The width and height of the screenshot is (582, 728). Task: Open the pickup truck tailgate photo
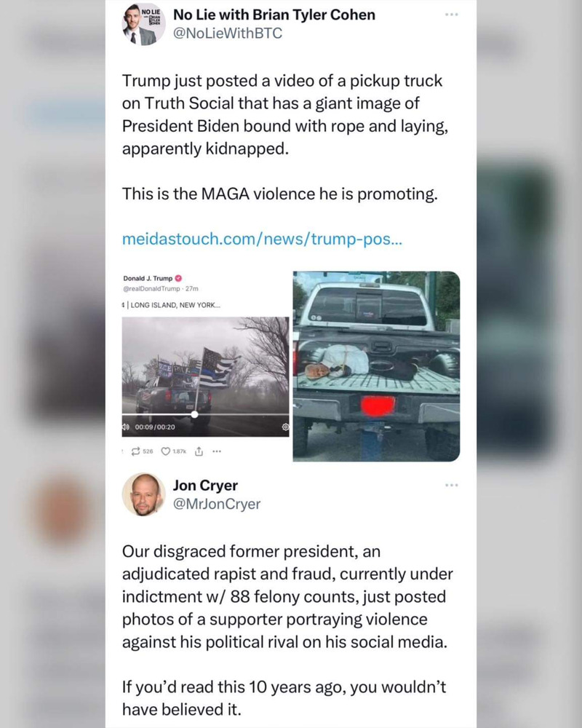pos(376,366)
